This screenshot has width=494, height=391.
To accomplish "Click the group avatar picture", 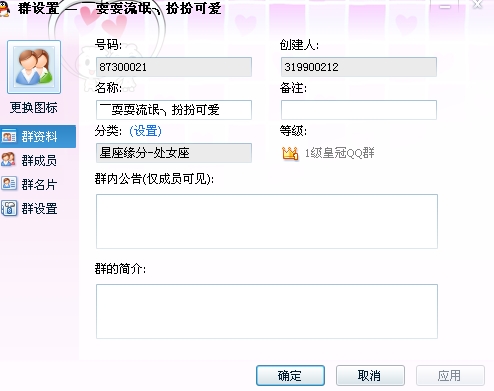I will coord(34,67).
